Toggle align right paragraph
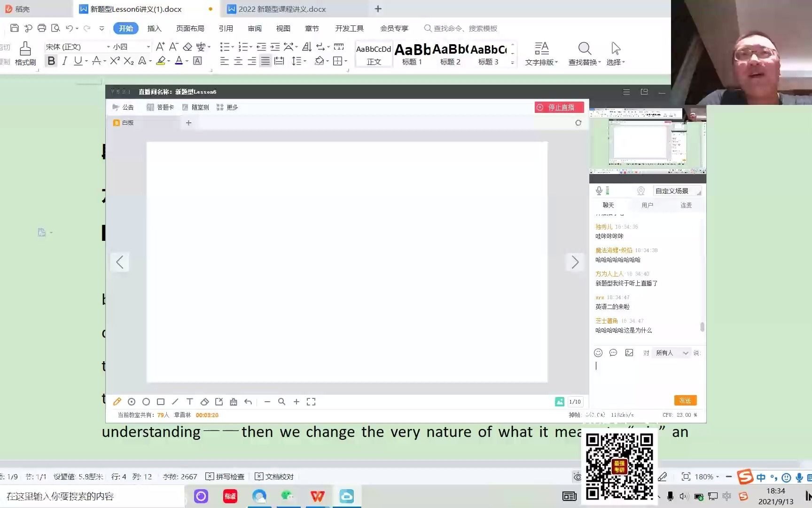This screenshot has width=812, height=508. [x=252, y=61]
